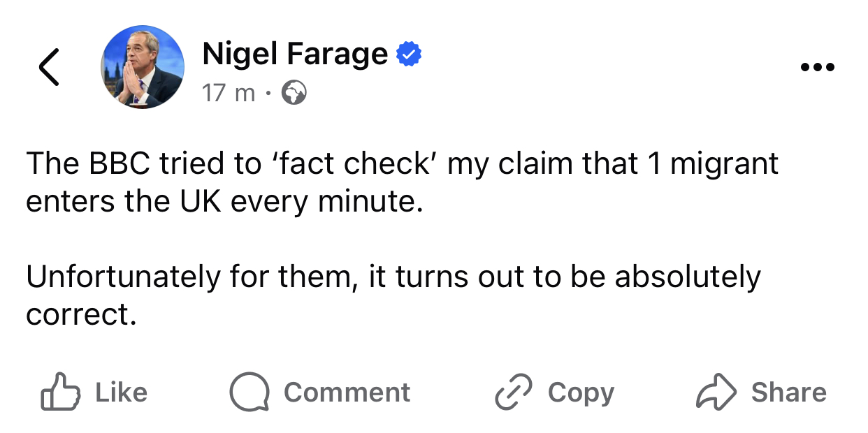Tap the curved arrow Share icon

pyautogui.click(x=716, y=392)
